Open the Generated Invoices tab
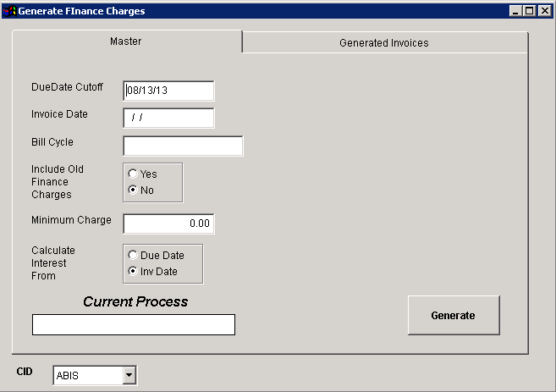The height and width of the screenshot is (392, 556). [x=383, y=42]
